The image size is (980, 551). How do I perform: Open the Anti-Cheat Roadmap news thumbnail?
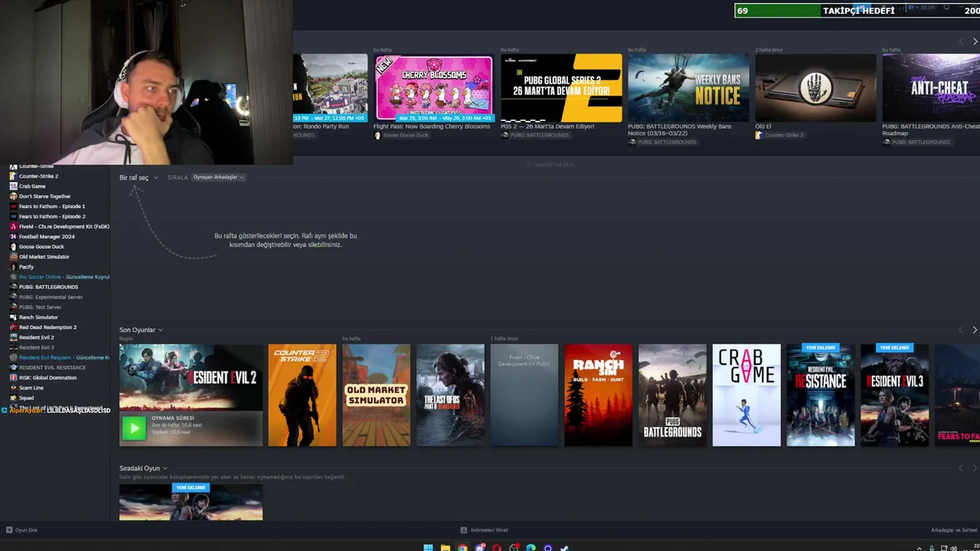tap(931, 88)
